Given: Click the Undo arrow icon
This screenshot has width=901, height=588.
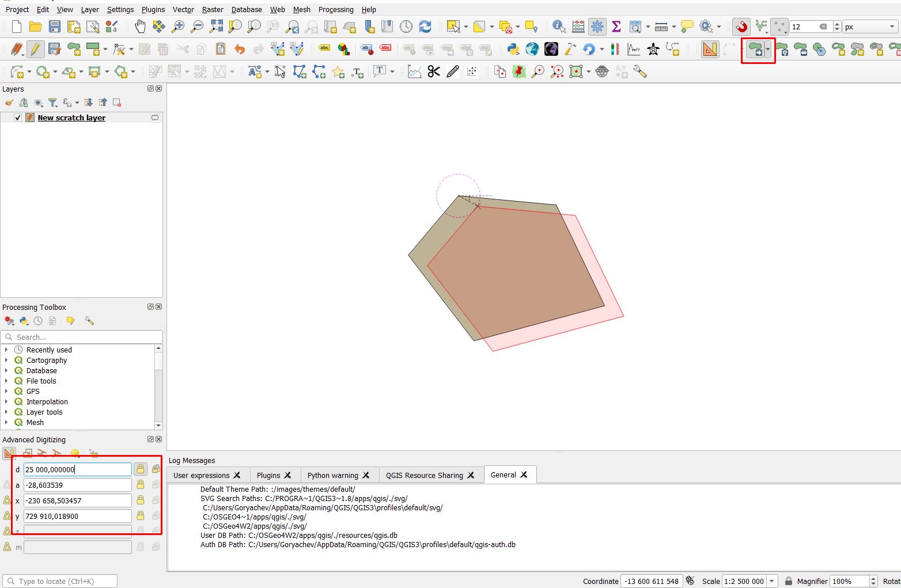Looking at the screenshot, I should pos(240,50).
